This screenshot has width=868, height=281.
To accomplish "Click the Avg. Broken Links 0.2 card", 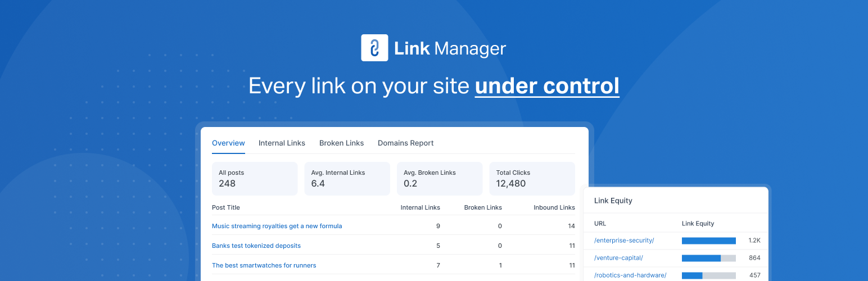I will tap(440, 179).
